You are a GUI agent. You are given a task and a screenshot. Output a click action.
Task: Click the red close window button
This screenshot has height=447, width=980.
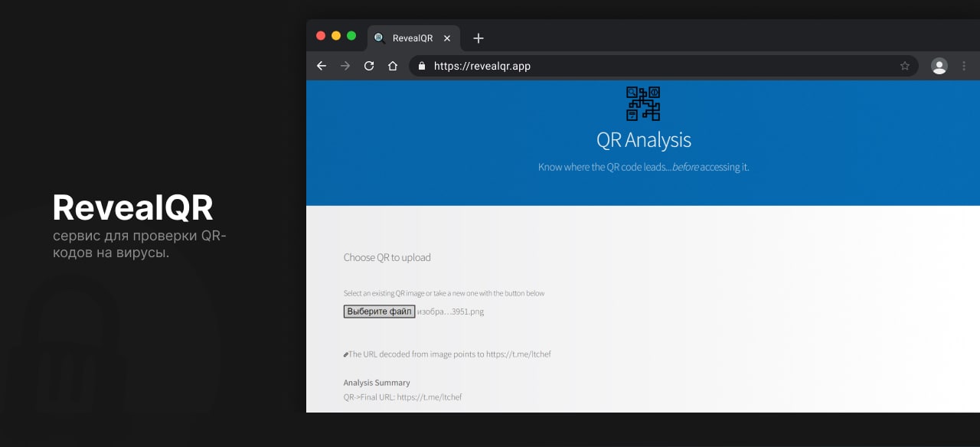point(321,36)
